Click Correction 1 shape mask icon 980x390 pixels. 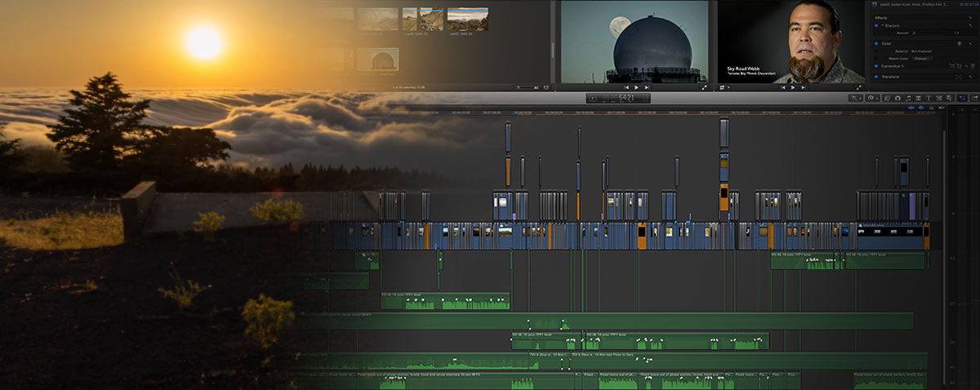[x=959, y=66]
